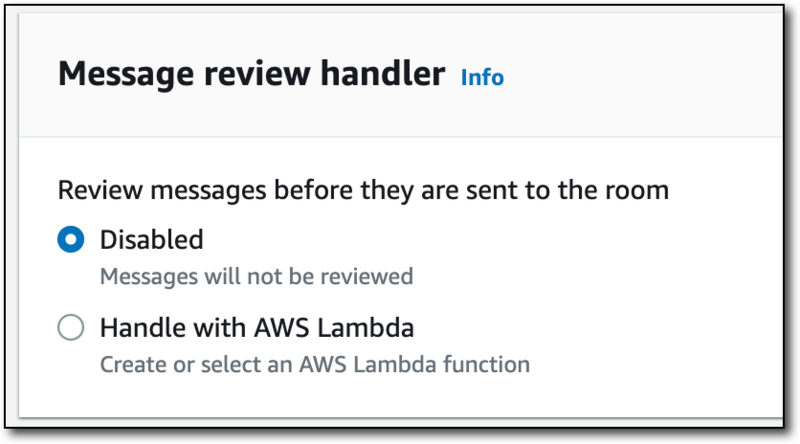
Task: Click the "Disabled" option label text
Action: tap(151, 240)
